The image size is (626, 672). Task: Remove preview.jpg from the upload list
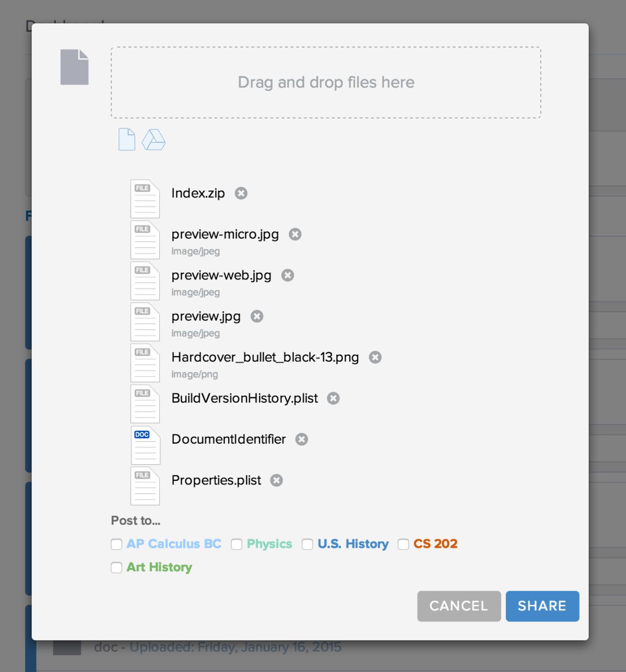click(257, 316)
